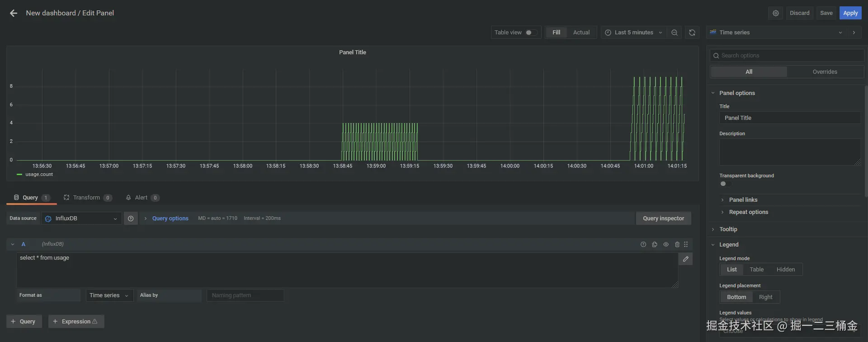
Task: Switch to the Transform tab
Action: tap(88, 198)
